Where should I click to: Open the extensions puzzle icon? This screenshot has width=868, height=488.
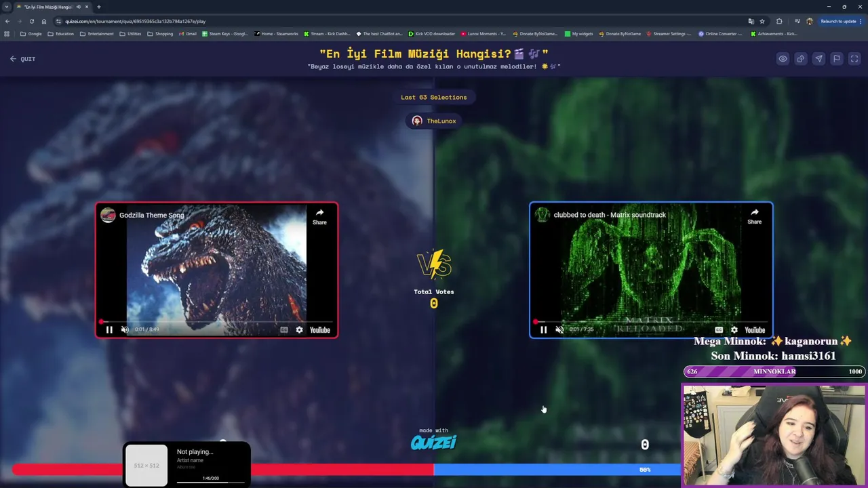pos(779,21)
